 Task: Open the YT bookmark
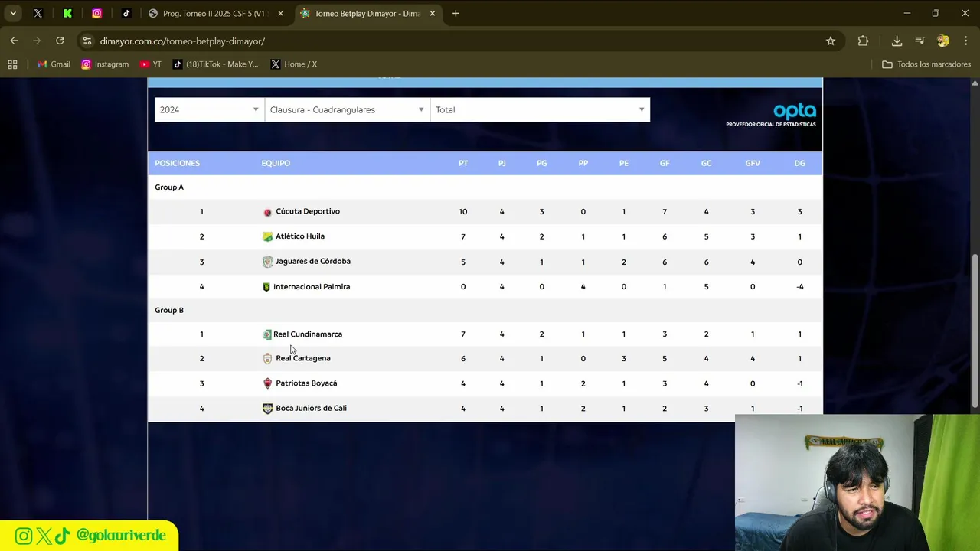click(x=151, y=64)
